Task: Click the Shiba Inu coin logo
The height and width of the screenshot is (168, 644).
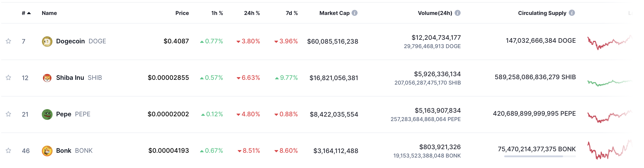Action: point(47,78)
